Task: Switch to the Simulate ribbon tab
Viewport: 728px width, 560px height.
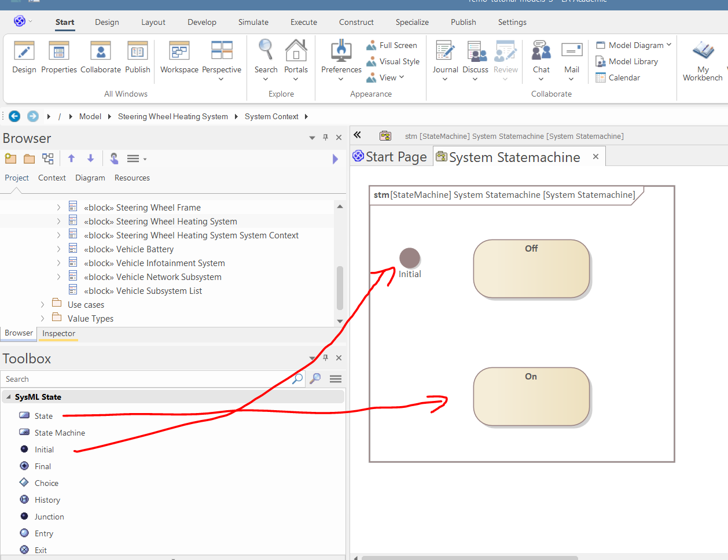Action: tap(253, 22)
